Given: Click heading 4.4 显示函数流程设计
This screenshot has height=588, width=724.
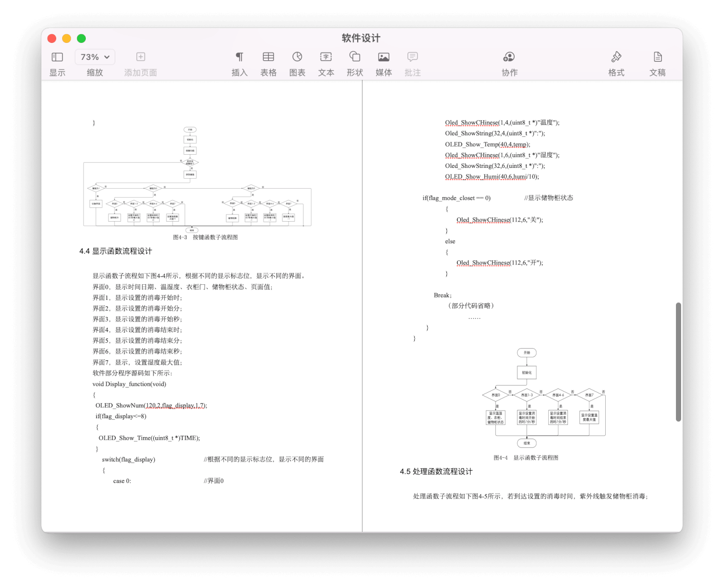Looking at the screenshot, I should 115,251.
